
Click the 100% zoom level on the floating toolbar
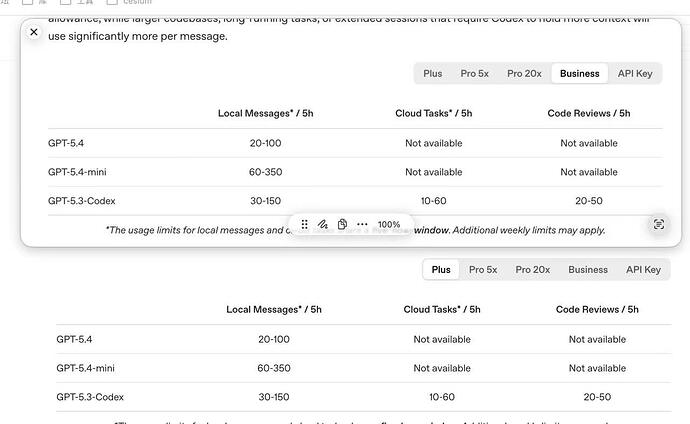tap(389, 224)
